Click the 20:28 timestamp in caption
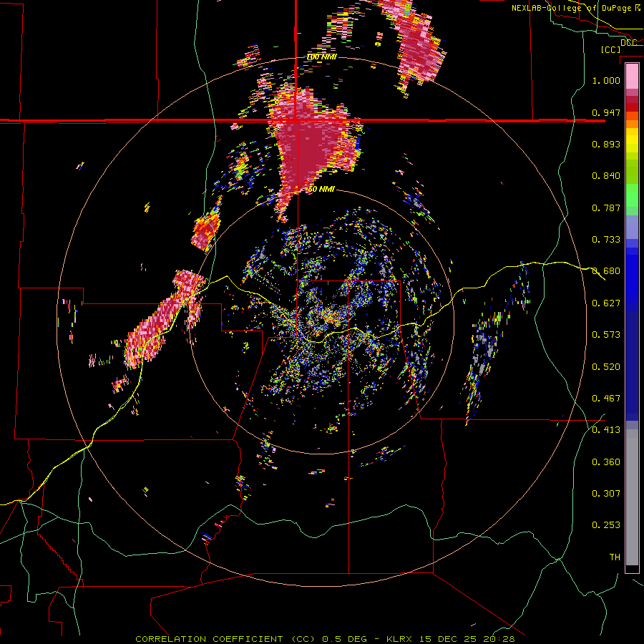Image resolution: width=644 pixels, height=644 pixels. click(499, 639)
